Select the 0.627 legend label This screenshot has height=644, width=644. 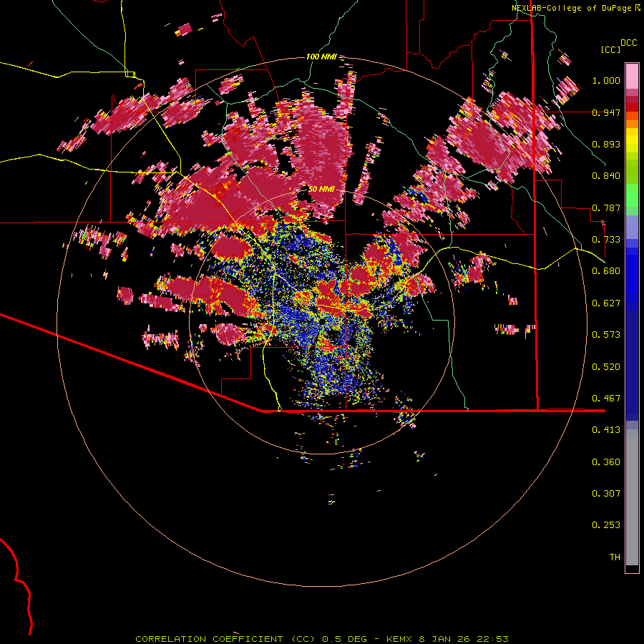[606, 303]
